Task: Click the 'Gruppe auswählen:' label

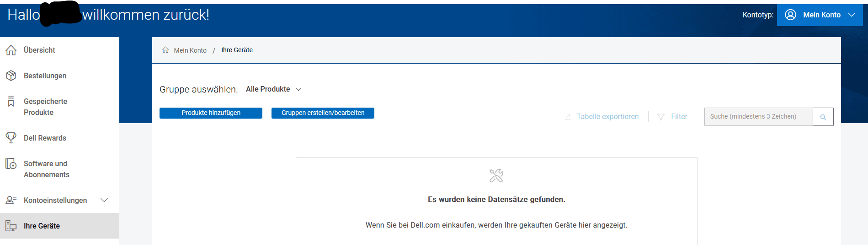Action: [x=198, y=89]
